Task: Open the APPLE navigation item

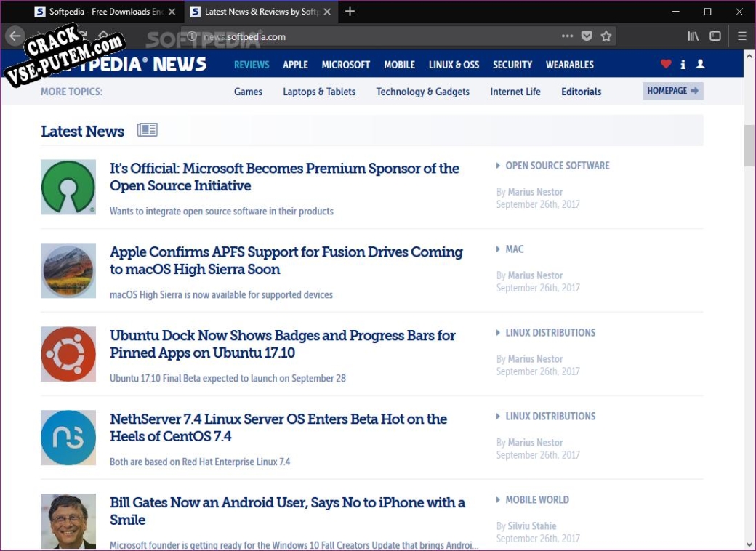Action: pos(295,65)
